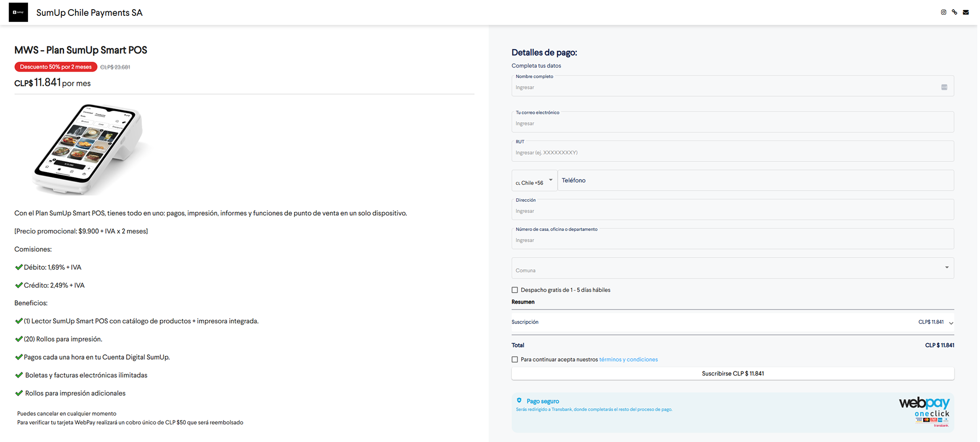Focus the Tu correo electrónico input field
Viewport: 980px width, 442px height.
coord(732,122)
